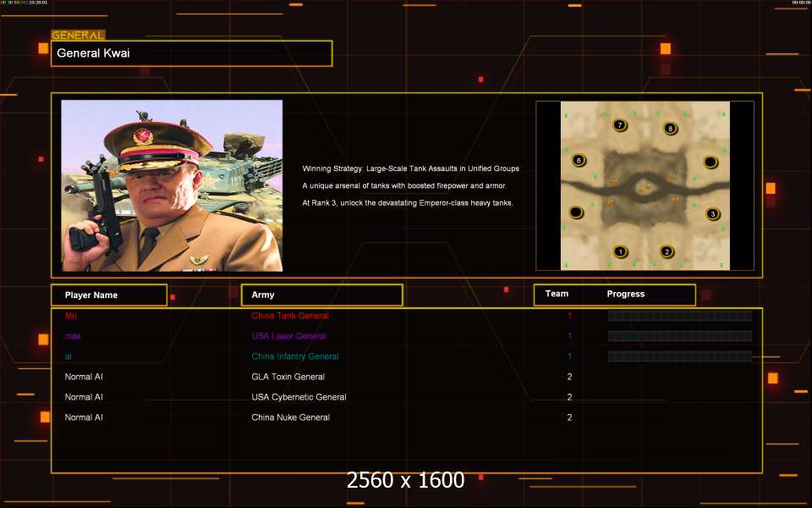
Task: Click the General Kwai portrait image
Action: click(172, 185)
